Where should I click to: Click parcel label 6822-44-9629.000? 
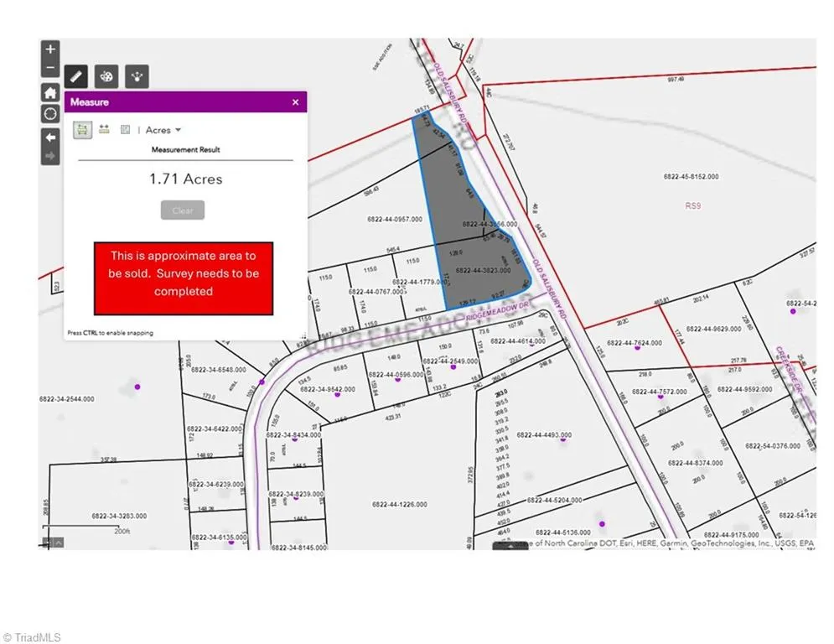[713, 329]
